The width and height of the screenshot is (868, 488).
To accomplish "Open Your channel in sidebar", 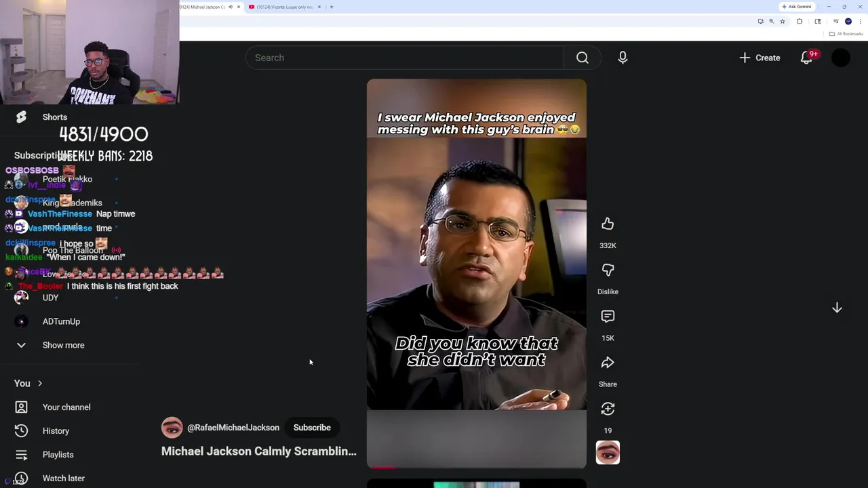I will pyautogui.click(x=66, y=407).
